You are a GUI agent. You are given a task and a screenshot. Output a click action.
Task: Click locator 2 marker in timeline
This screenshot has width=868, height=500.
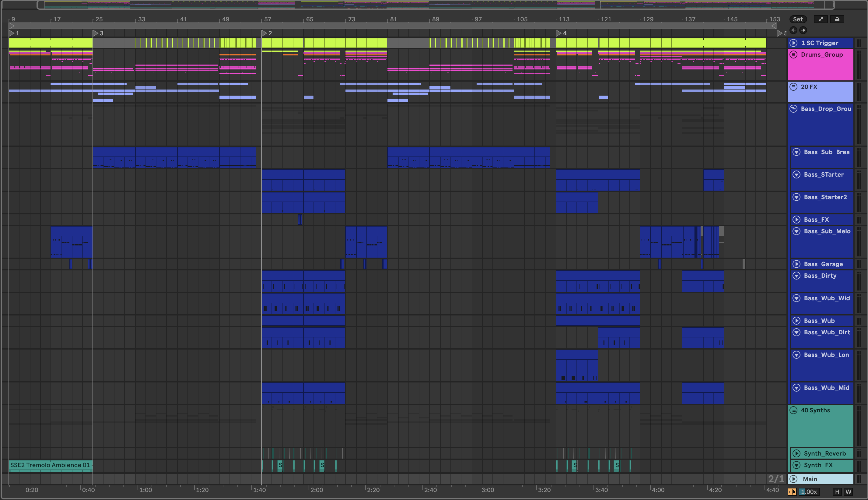coord(264,33)
